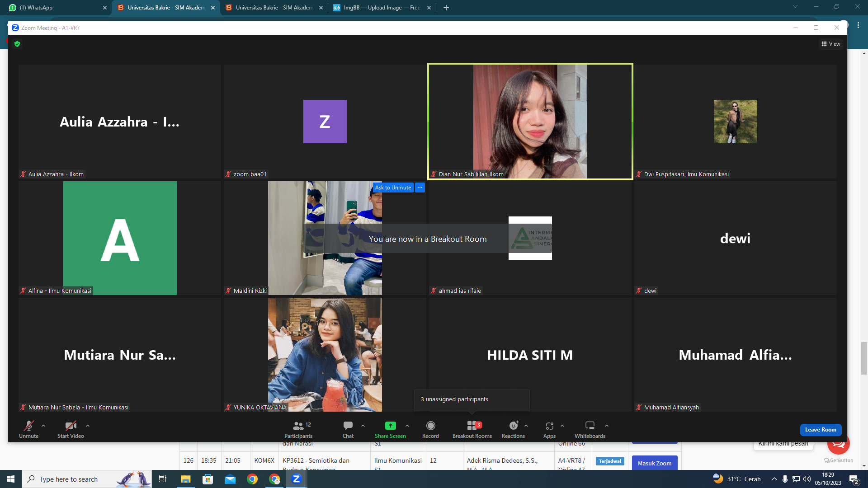Open Chrome tab search dropdown arrow
The image size is (868, 488).
coord(795,7)
